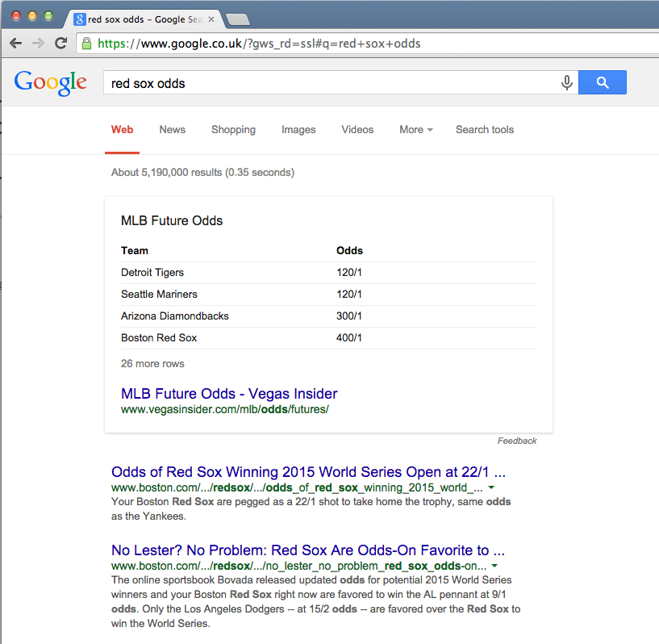Switch to the News tab
The height and width of the screenshot is (644, 659).
point(173,129)
